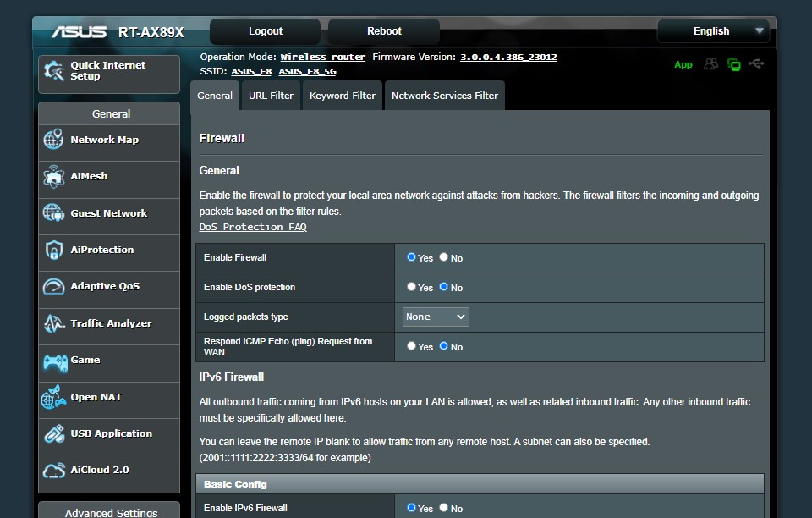Open the Network Services Filter tab
Screen dimensions: 812x518
point(444,96)
